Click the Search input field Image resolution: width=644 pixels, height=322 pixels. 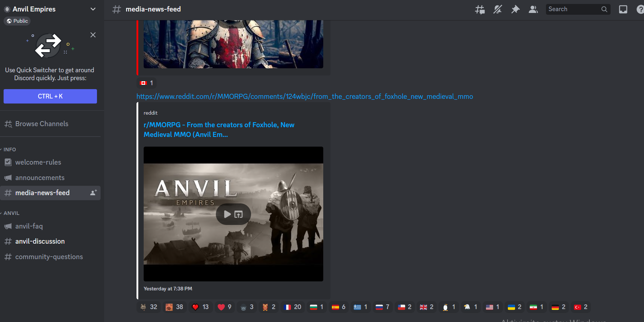pos(573,9)
